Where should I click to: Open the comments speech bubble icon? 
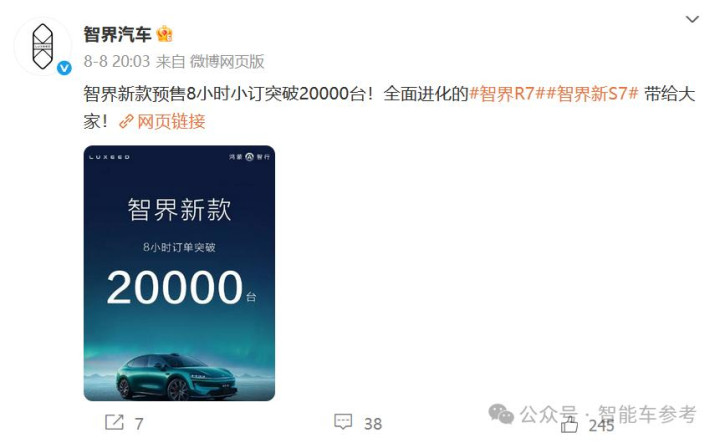[x=343, y=422]
